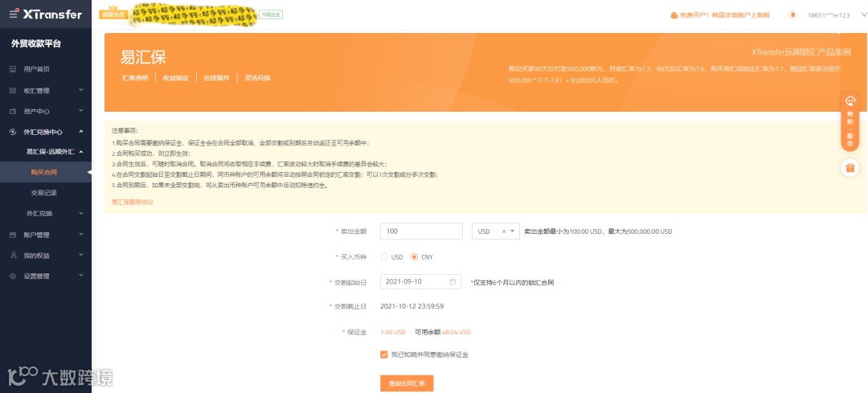This screenshot has width=868, height=393.
Task: Expand the 我的权益 chevron
Action: pyautogui.click(x=81, y=255)
